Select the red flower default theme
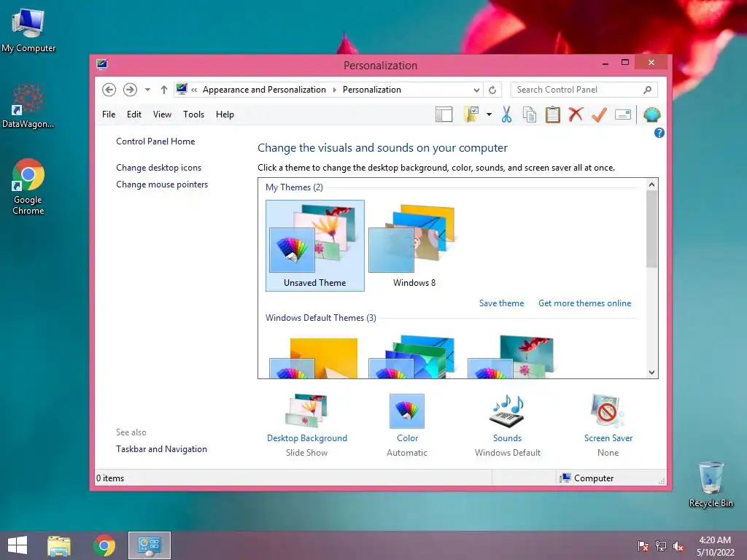This screenshot has width=747, height=560. (x=513, y=357)
